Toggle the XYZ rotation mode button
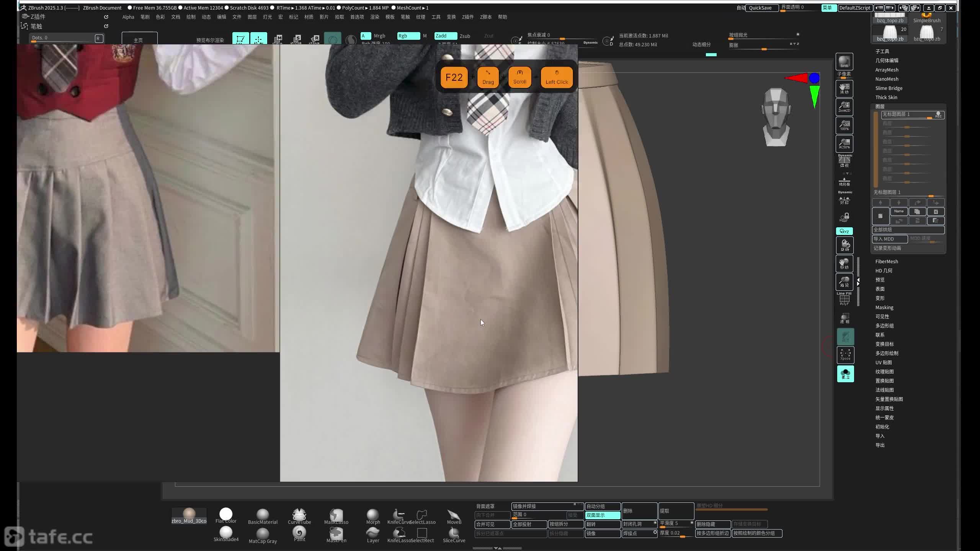The image size is (980, 551). (844, 231)
